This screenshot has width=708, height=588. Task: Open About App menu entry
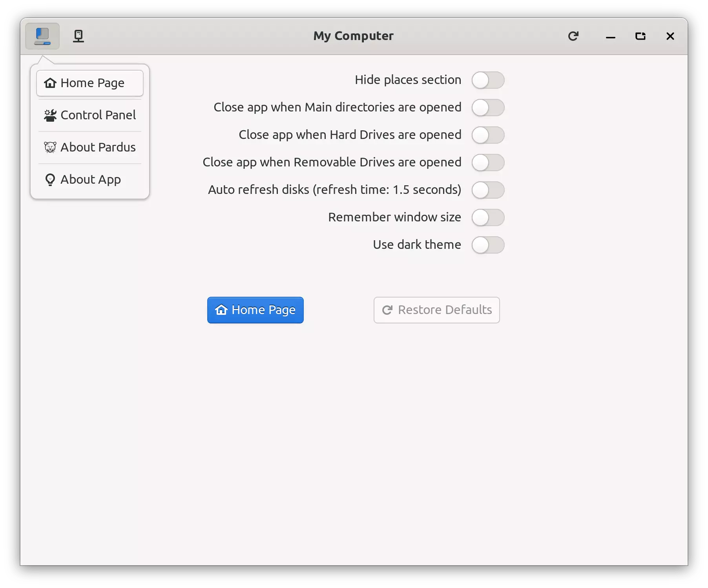90,180
